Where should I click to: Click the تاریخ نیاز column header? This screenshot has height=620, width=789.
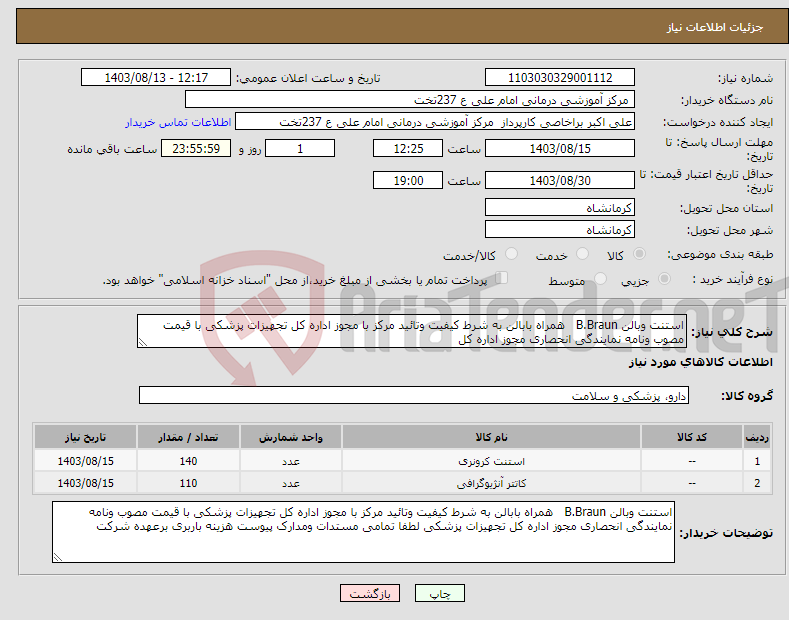pyautogui.click(x=86, y=437)
